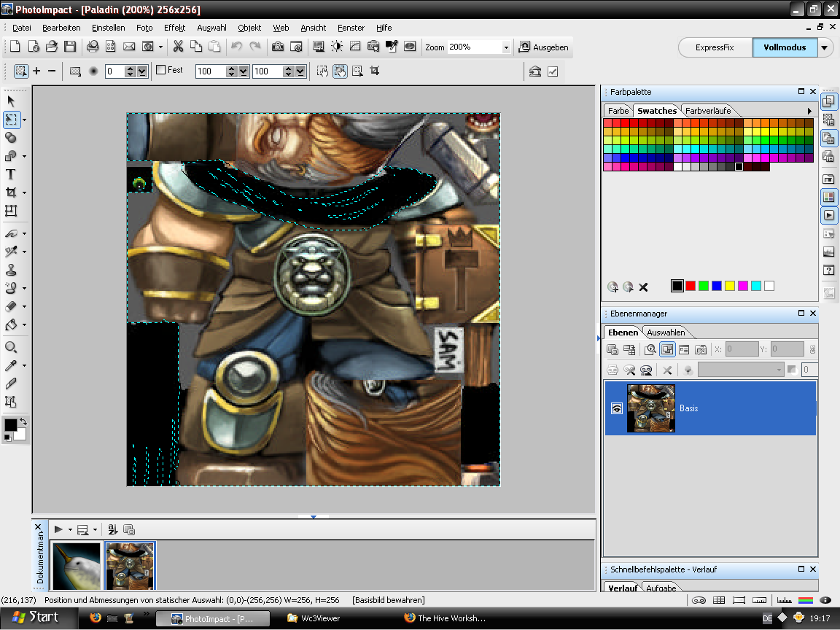Click the crop-to-selection icon in attribute bar
This screenshot has width=840, height=630.
(x=375, y=71)
